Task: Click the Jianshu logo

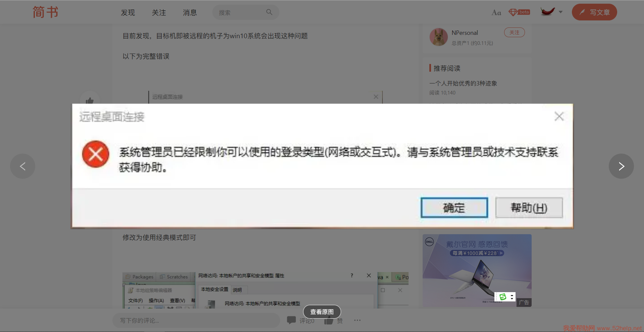Action: [x=45, y=12]
